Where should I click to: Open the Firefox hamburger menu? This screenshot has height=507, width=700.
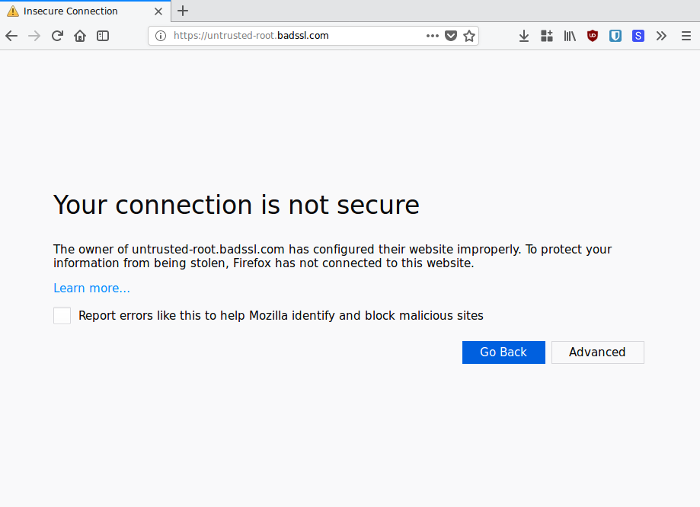click(x=686, y=35)
